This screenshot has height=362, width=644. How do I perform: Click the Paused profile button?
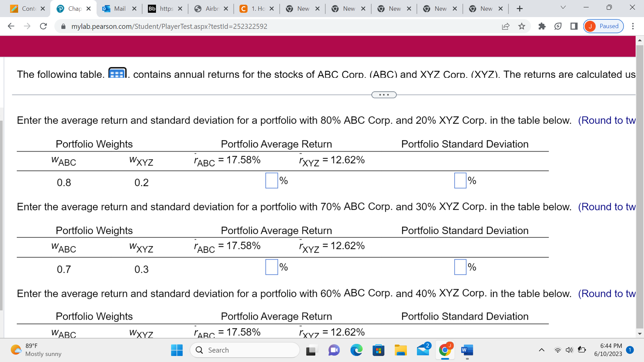click(x=603, y=26)
